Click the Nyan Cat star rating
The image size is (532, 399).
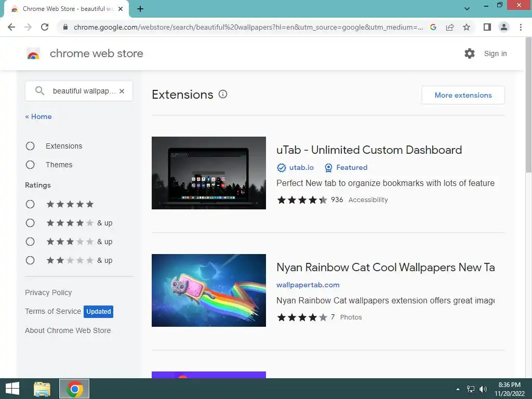point(302,317)
